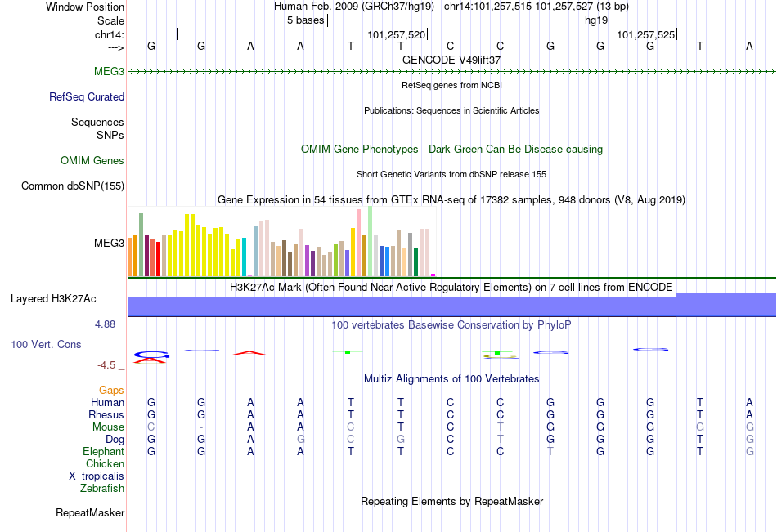Image resolution: width=777 pixels, height=532 pixels.
Task: Click the OMIM Gene Phenotypes title
Action: 452,149
